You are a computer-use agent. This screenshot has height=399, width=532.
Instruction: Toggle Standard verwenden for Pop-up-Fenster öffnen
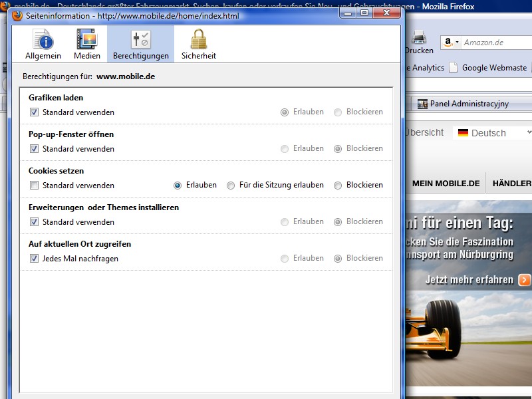coord(34,148)
